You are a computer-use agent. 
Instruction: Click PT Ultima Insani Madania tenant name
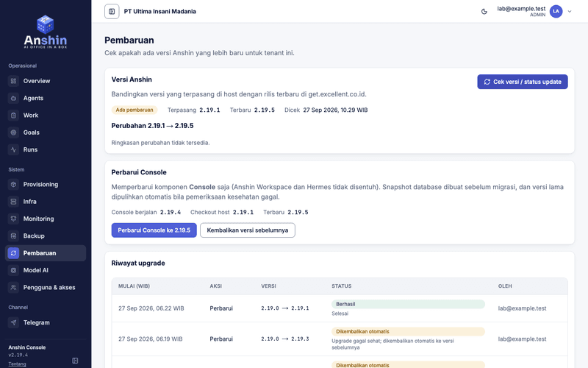(159, 12)
